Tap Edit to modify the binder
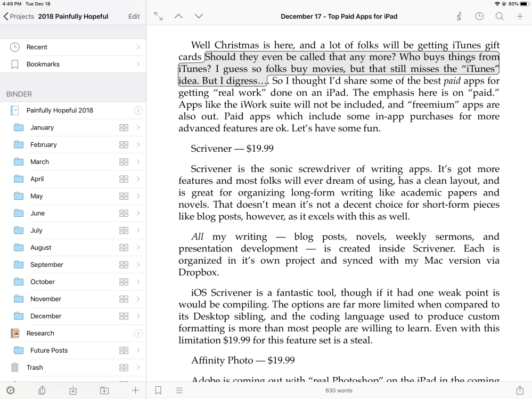The height and width of the screenshot is (399, 532). click(133, 17)
